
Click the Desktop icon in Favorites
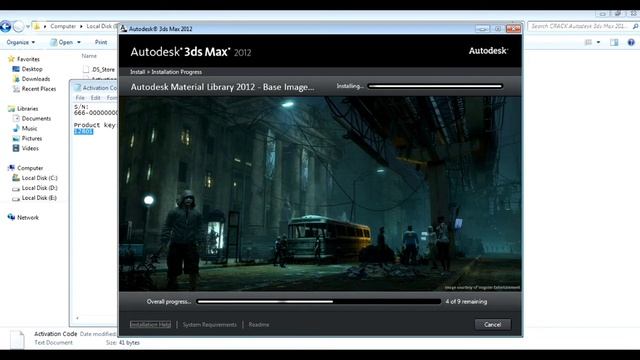(x=16, y=69)
